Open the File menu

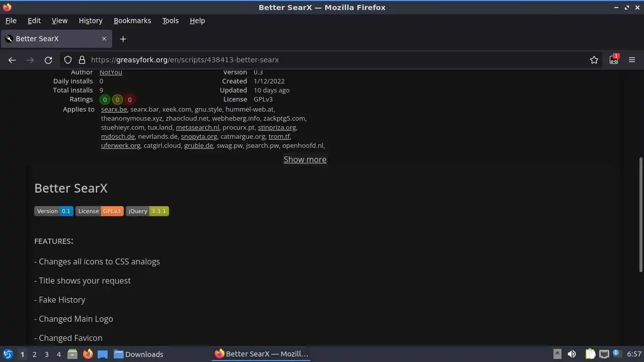11,21
